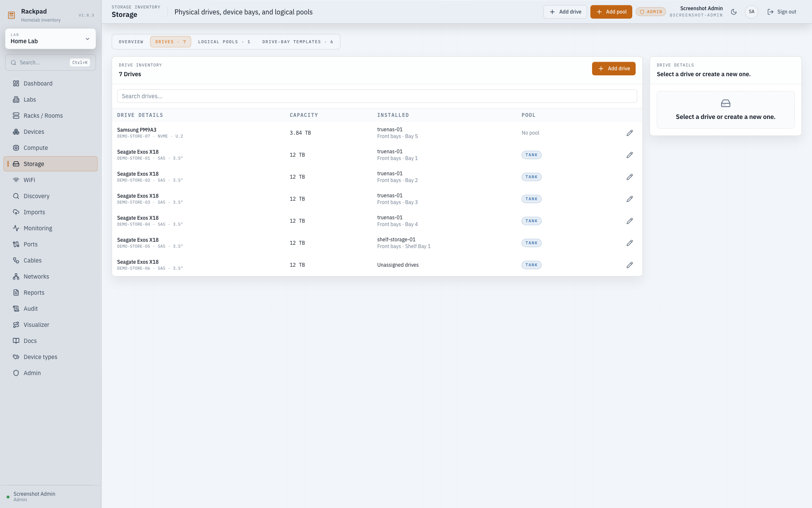Open Monitoring section
Image resolution: width=812 pixels, height=508 pixels.
pyautogui.click(x=50, y=228)
